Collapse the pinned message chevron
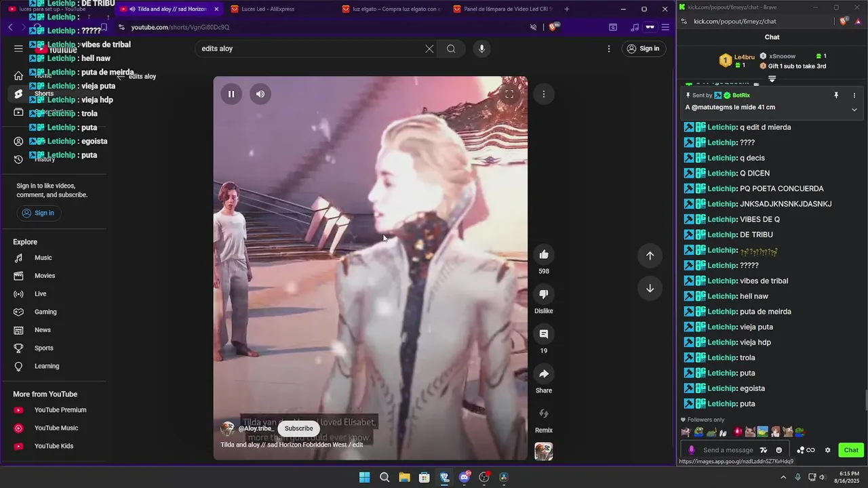Image resolution: width=868 pixels, height=488 pixels. click(854, 110)
